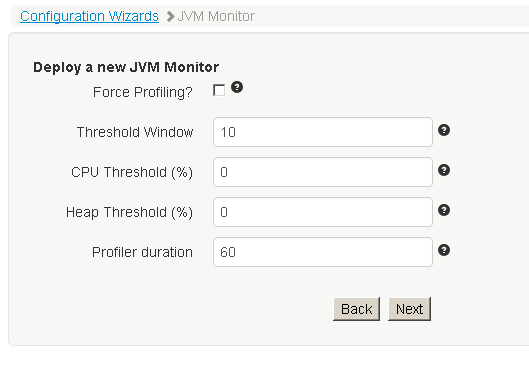
Task: Open Profiler duration help icon
Action: (x=444, y=250)
